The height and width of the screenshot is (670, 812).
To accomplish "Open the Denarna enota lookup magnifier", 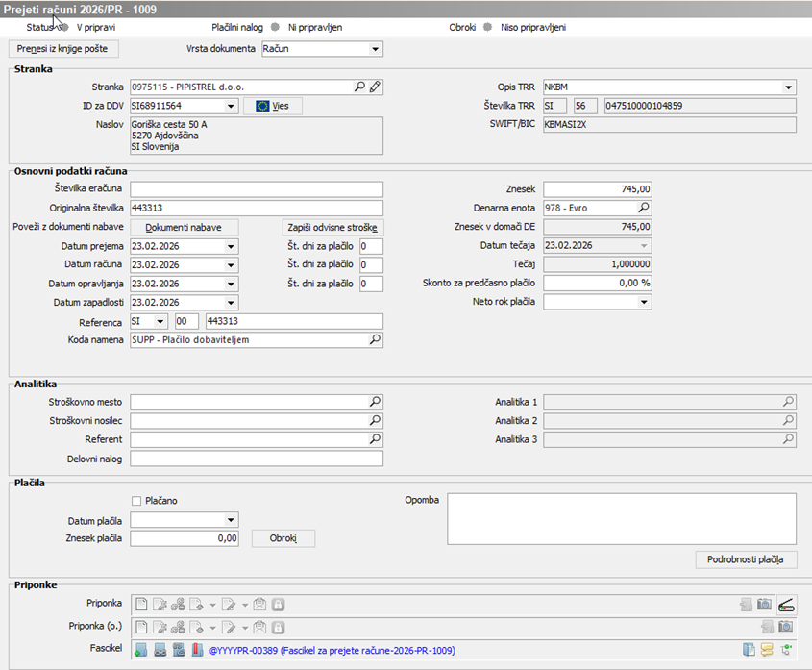I will (644, 208).
